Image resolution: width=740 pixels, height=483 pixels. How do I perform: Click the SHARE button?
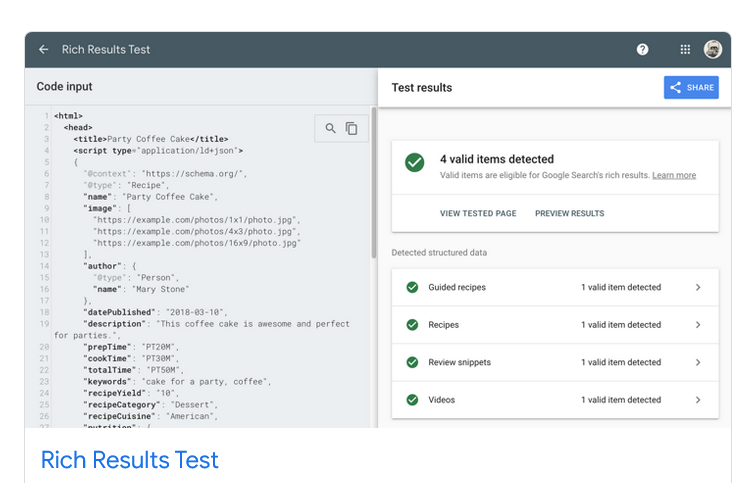pyautogui.click(x=691, y=87)
